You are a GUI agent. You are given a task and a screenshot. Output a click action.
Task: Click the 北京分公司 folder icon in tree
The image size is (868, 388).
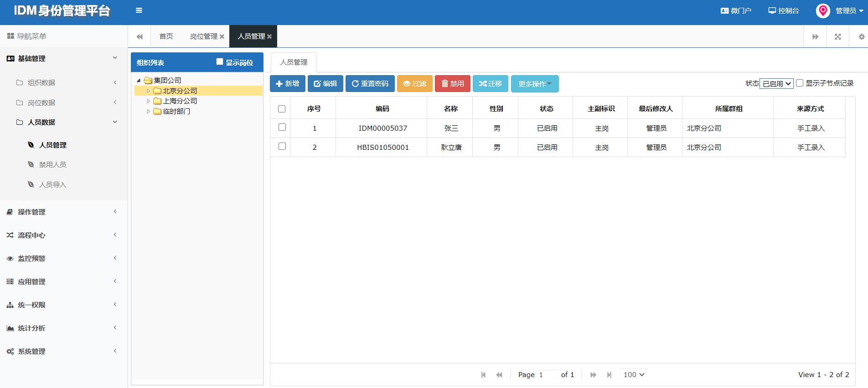[157, 91]
